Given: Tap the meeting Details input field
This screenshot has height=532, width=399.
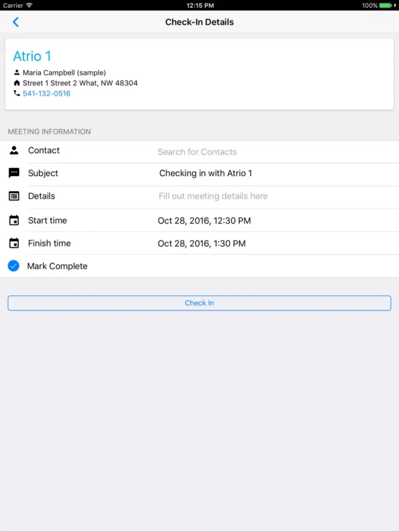Looking at the screenshot, I should click(213, 196).
